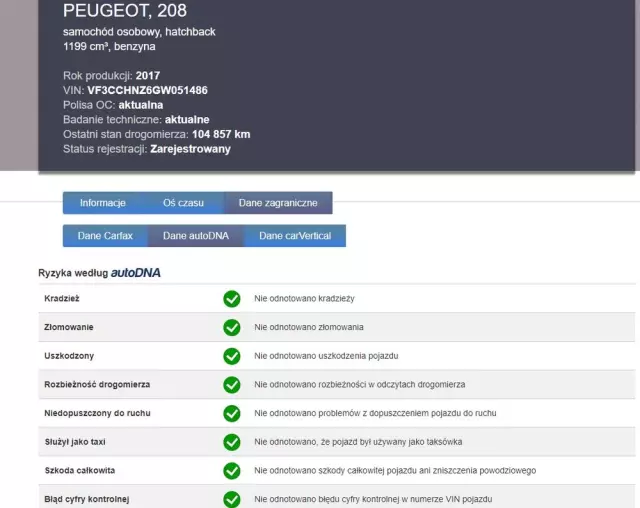Click the PEUGEOT, 208 vehicle title
Viewport: 640px width, 508px height.
[x=124, y=11]
